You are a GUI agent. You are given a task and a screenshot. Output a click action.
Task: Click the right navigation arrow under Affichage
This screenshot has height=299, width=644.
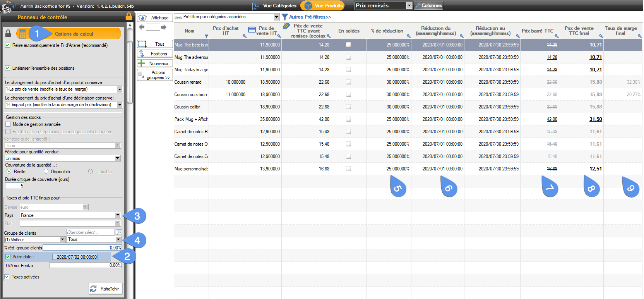164,27
